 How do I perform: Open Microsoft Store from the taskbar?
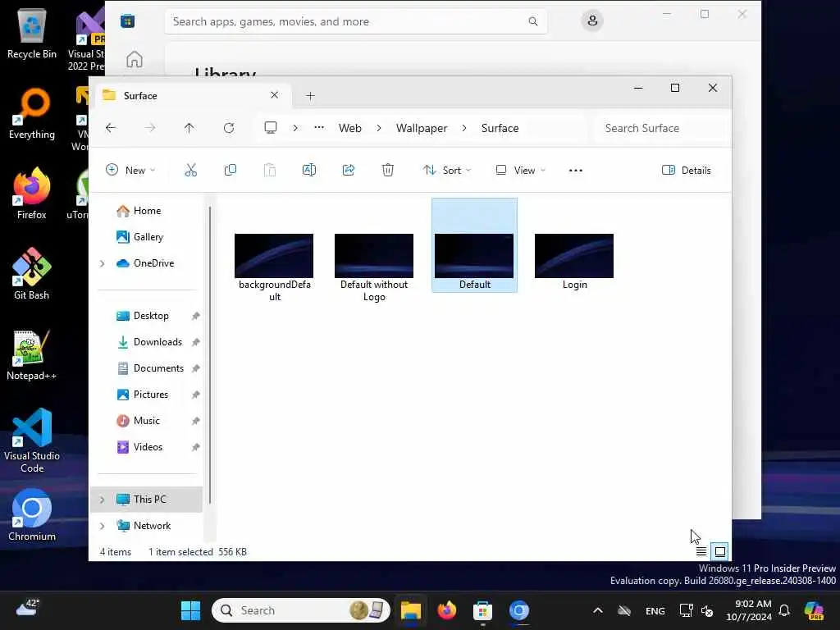coord(482,610)
